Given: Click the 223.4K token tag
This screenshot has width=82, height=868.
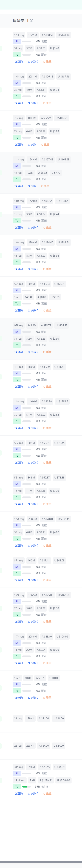Looking at the screenshot, I should (30, 746).
